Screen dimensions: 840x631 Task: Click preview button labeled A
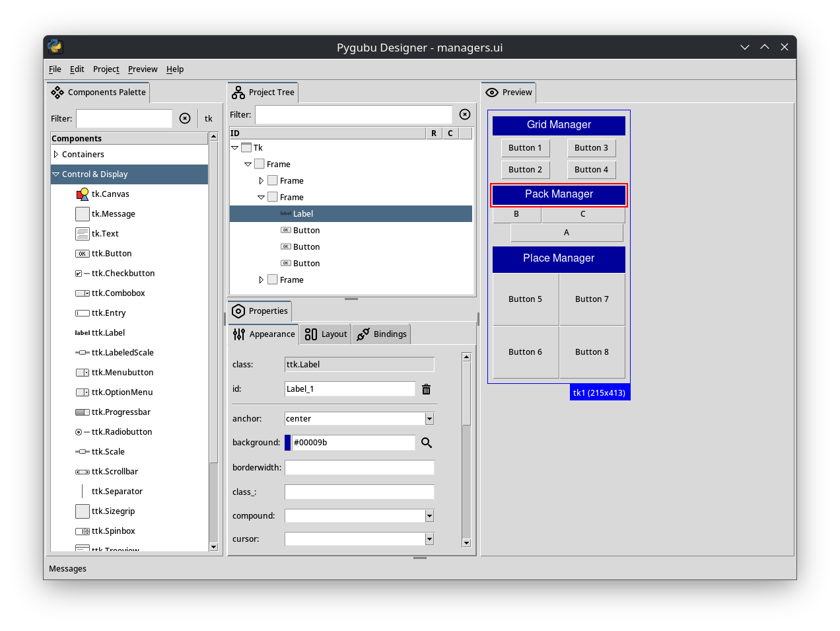click(567, 233)
